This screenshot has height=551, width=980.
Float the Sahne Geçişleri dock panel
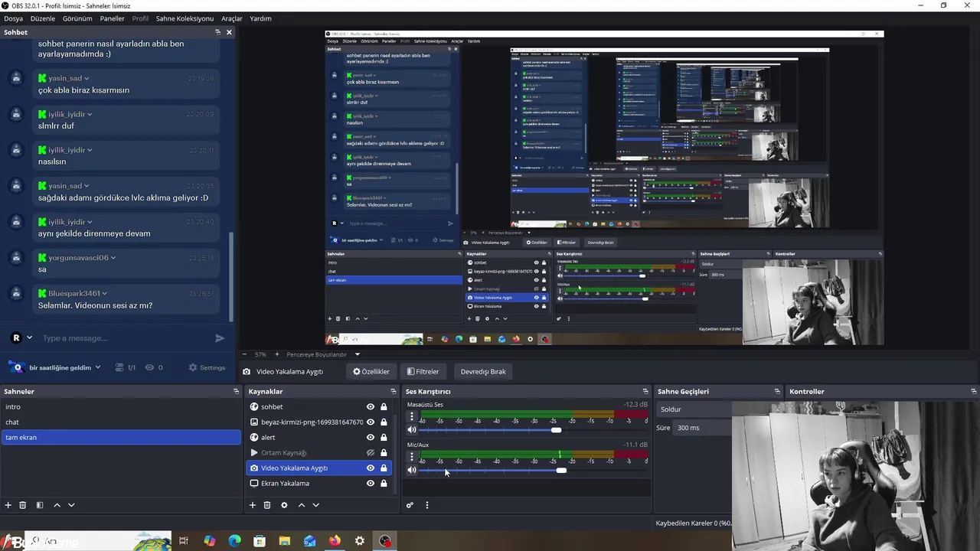click(x=777, y=391)
